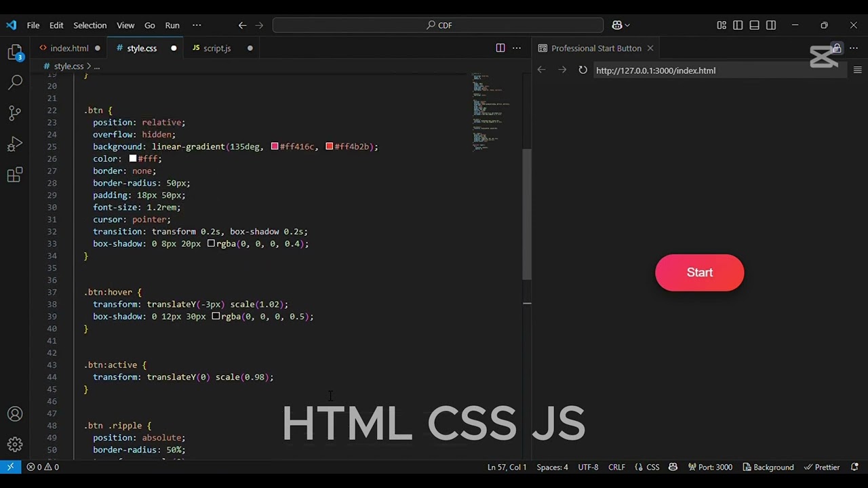868x488 pixels.
Task: Click the Ln 57, Col 1 status item
Action: pyautogui.click(x=507, y=467)
